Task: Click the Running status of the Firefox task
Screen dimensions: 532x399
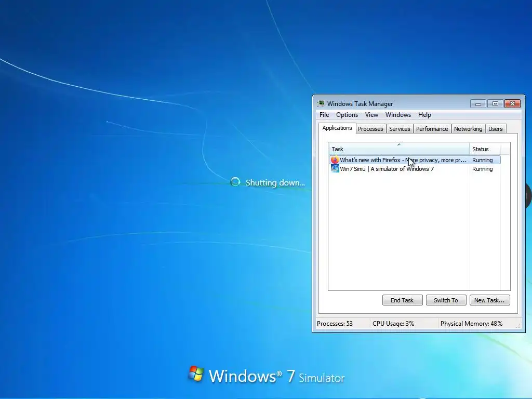Action: (x=482, y=160)
